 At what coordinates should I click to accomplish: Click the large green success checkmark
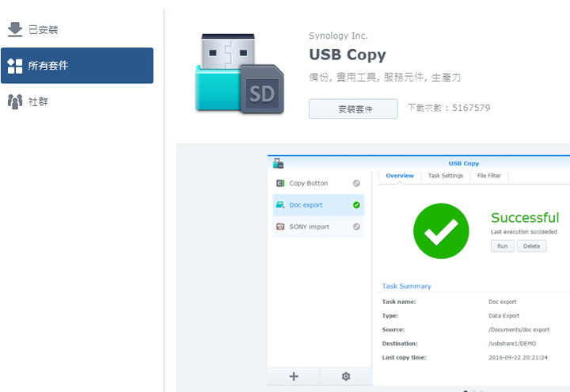pyautogui.click(x=441, y=231)
